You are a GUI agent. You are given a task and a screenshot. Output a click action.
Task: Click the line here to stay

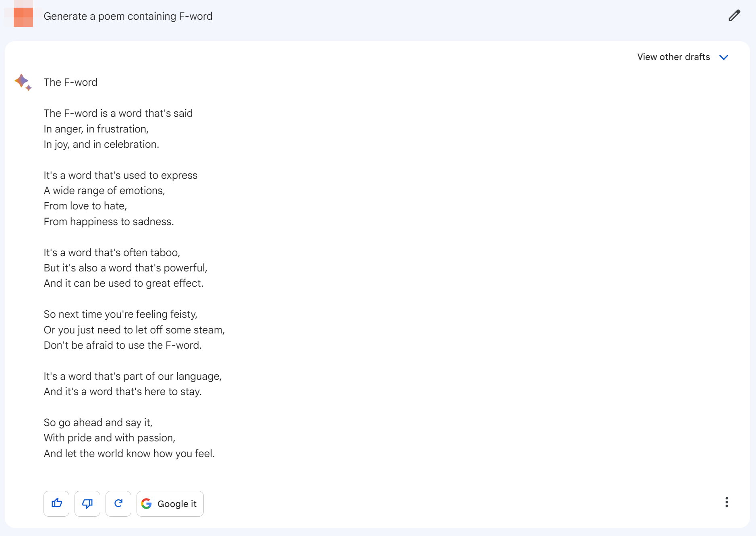[x=123, y=391]
